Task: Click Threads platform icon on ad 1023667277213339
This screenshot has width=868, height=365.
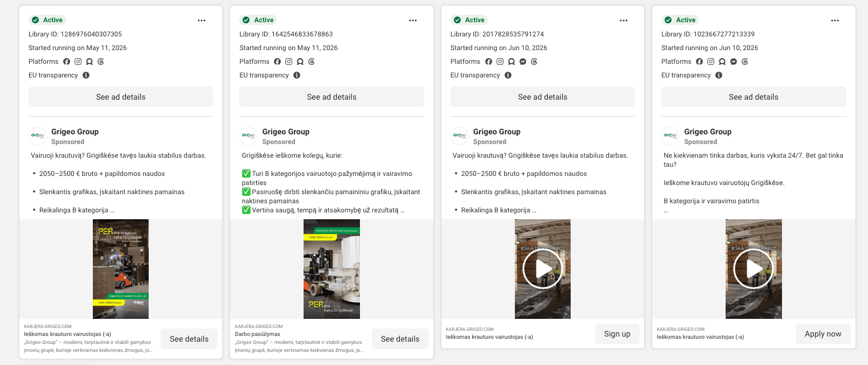Action: pyautogui.click(x=745, y=61)
